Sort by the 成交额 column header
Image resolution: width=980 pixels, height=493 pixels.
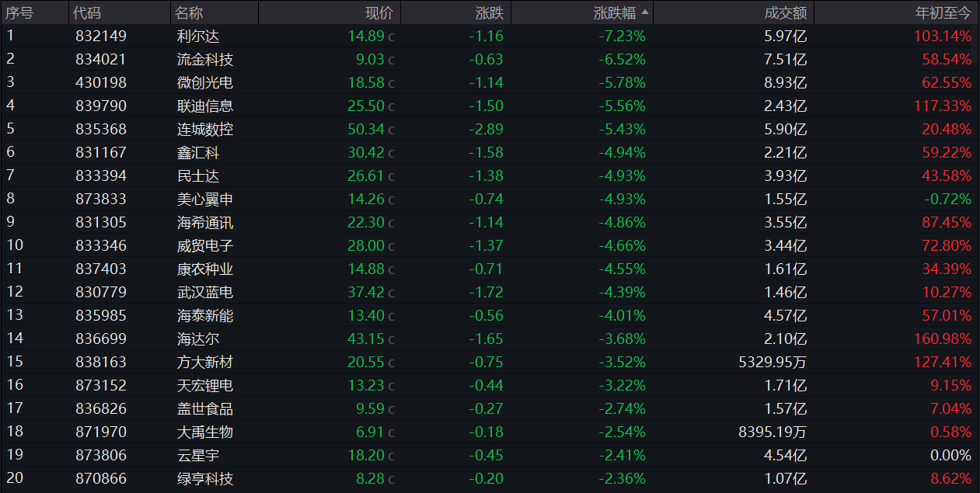click(x=786, y=13)
